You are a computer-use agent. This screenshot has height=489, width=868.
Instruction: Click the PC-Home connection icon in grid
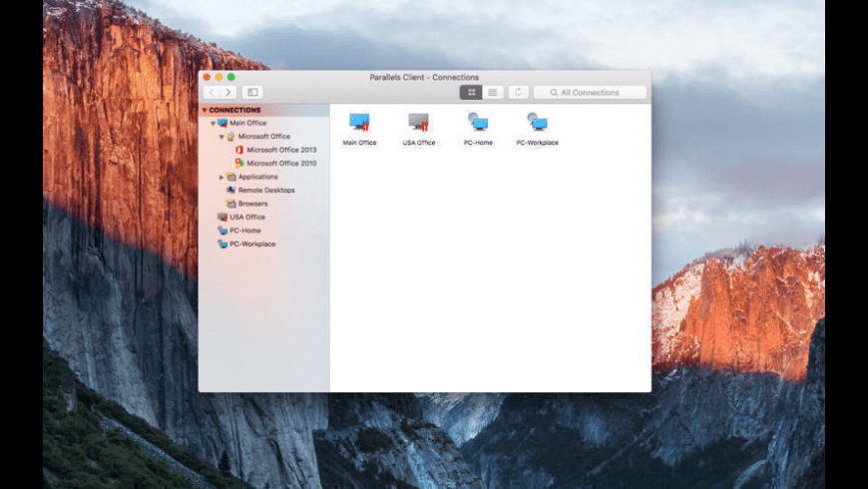pos(478,122)
